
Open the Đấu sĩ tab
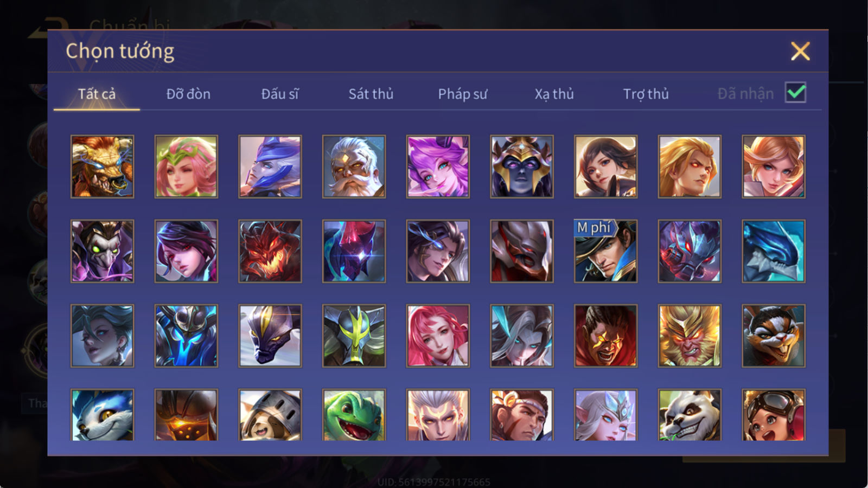280,94
